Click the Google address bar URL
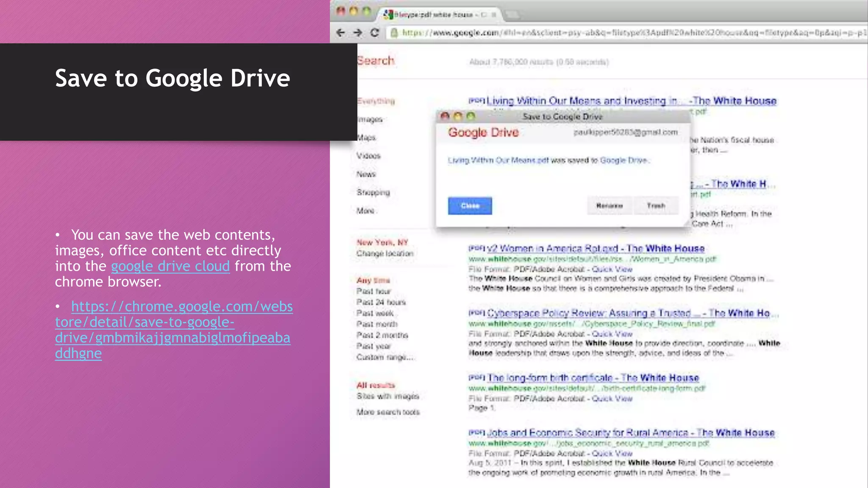 tap(634, 33)
